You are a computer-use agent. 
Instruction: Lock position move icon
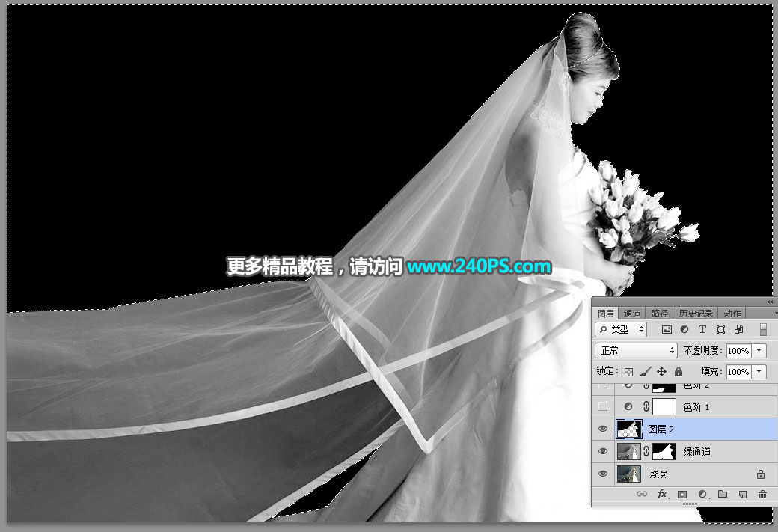tap(661, 372)
